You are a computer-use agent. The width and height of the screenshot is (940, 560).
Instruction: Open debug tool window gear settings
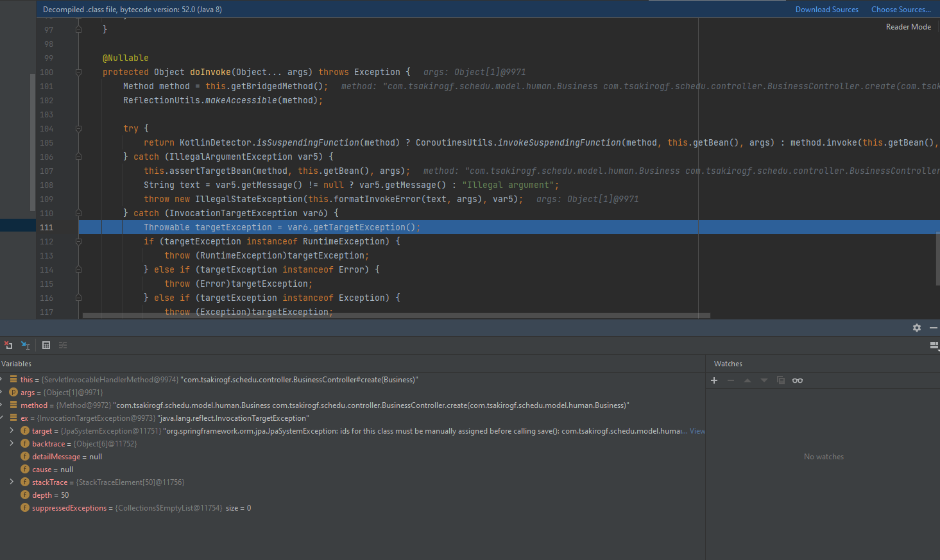917,328
